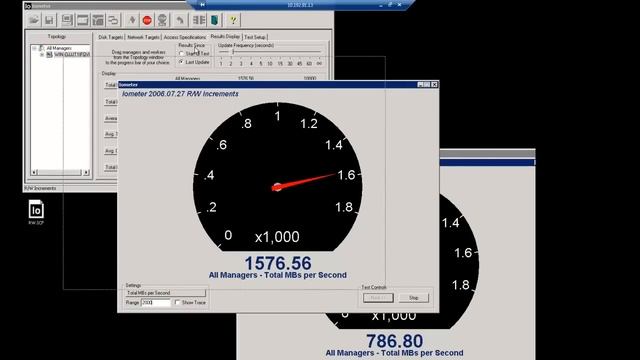Screen dimensions: 640x360
Task: Click the Range input field
Action: tap(156, 302)
